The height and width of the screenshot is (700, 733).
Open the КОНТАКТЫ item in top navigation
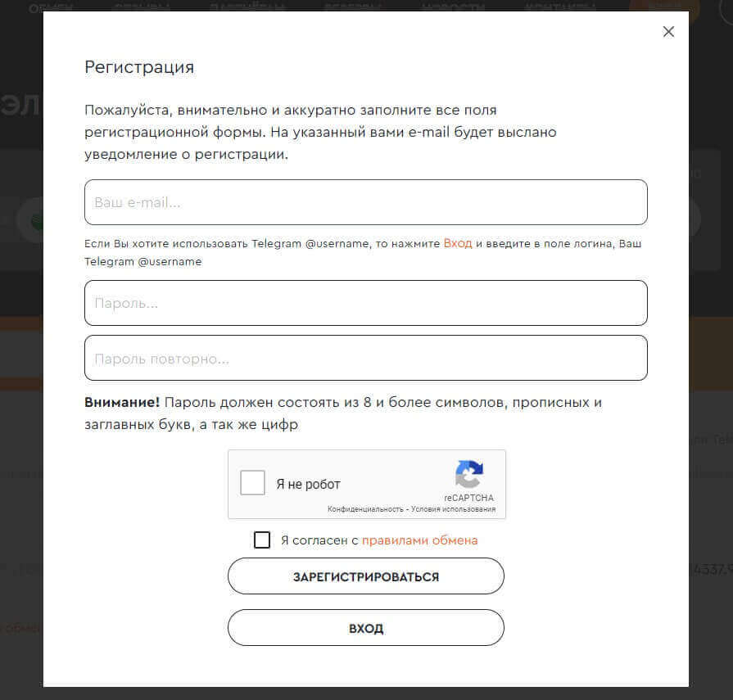(x=559, y=7)
